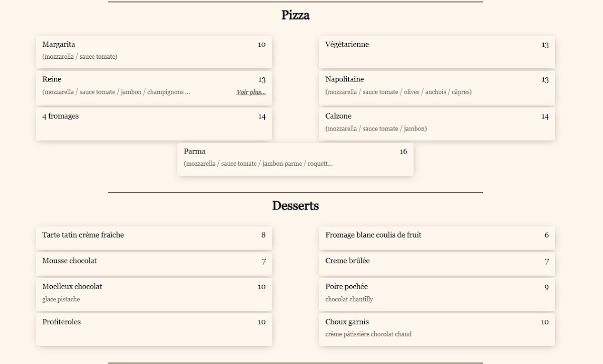Click the Pizza section heading
This screenshot has height=364, width=603.
[x=295, y=15]
